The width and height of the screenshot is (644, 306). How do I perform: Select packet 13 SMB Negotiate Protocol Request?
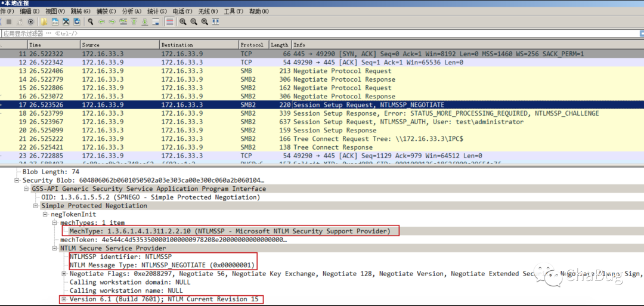click(322, 71)
